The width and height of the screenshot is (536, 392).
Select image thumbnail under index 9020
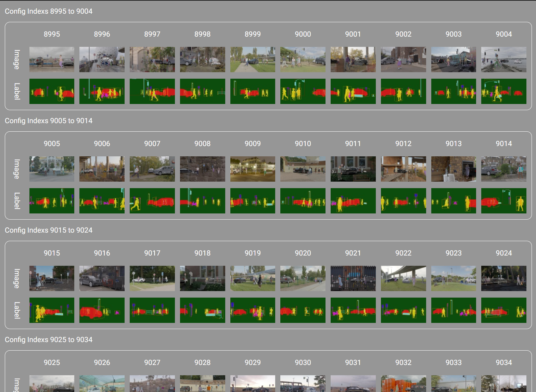303,278
